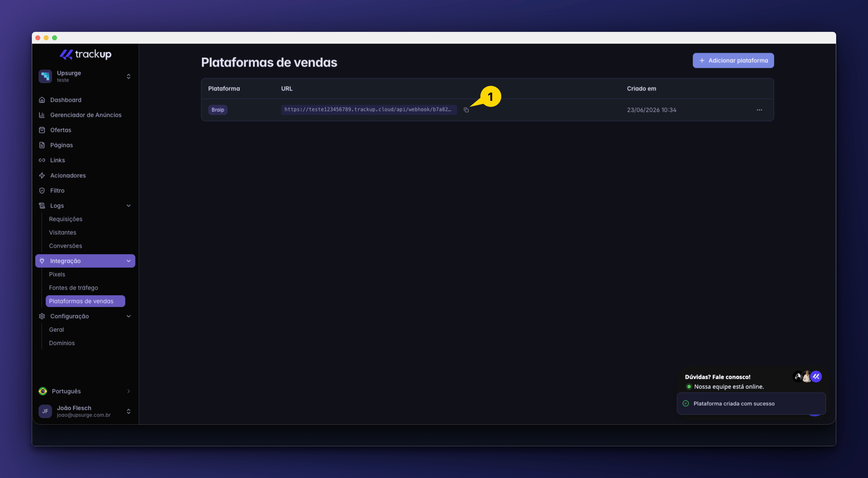
Task: Click the trackup logo
Action: [86, 54]
